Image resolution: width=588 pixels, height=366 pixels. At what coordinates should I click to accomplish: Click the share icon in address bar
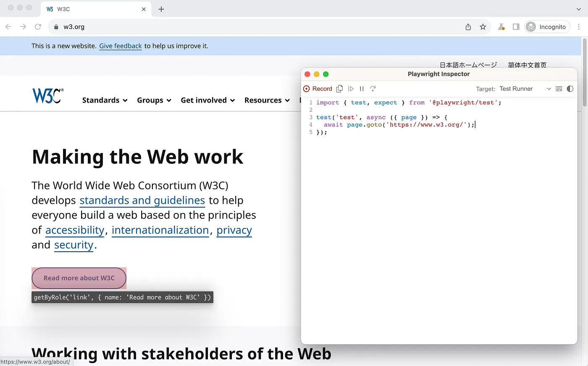point(468,27)
